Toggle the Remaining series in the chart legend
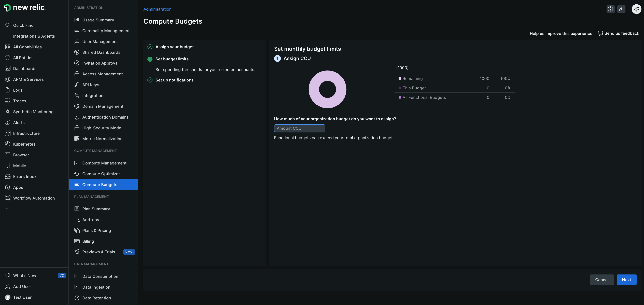The width and height of the screenshot is (644, 305). click(x=412, y=78)
